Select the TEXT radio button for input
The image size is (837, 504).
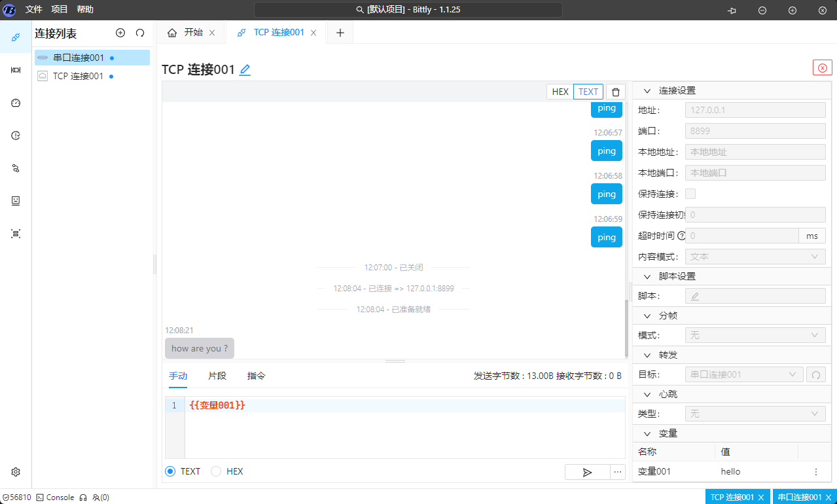(x=171, y=471)
